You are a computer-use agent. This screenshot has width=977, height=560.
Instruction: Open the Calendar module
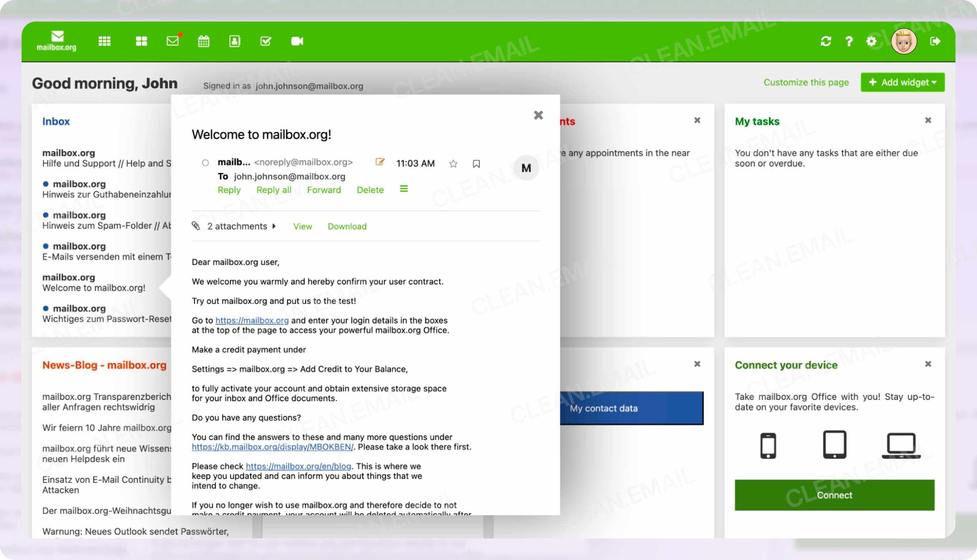[x=204, y=41]
